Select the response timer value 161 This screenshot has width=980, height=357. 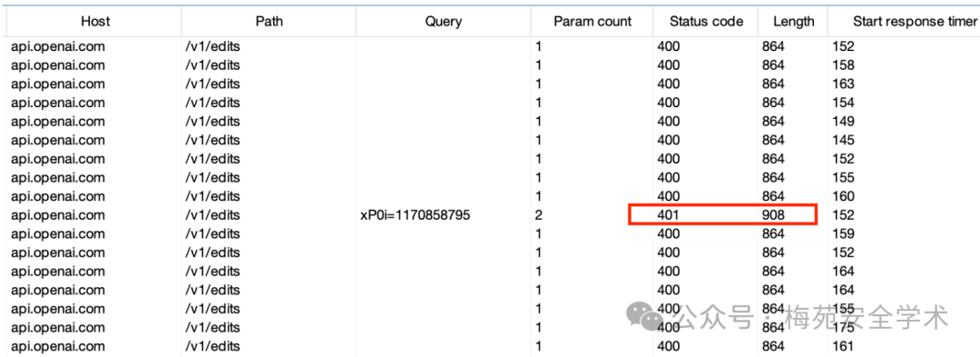click(x=842, y=346)
